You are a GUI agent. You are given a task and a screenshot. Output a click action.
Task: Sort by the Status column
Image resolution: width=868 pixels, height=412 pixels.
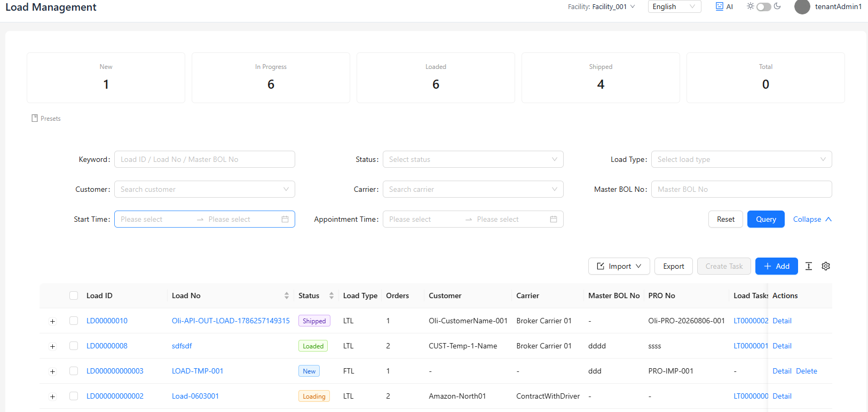click(332, 296)
